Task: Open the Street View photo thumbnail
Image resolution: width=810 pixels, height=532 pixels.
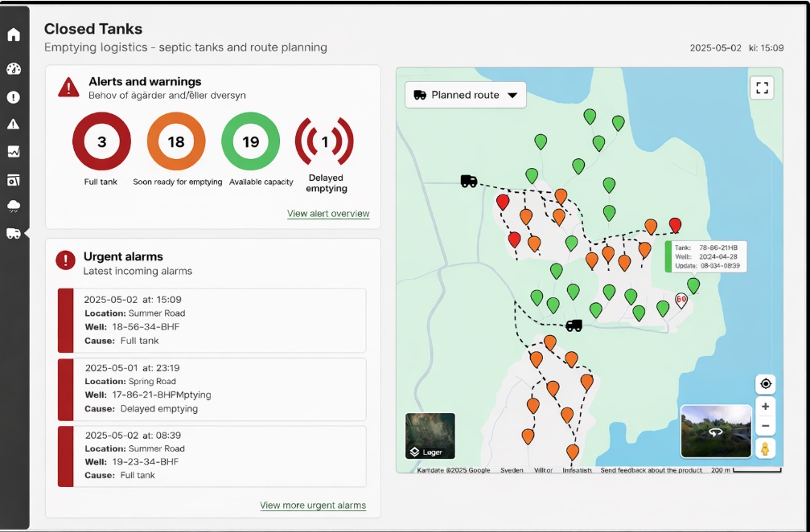Action: point(715,432)
